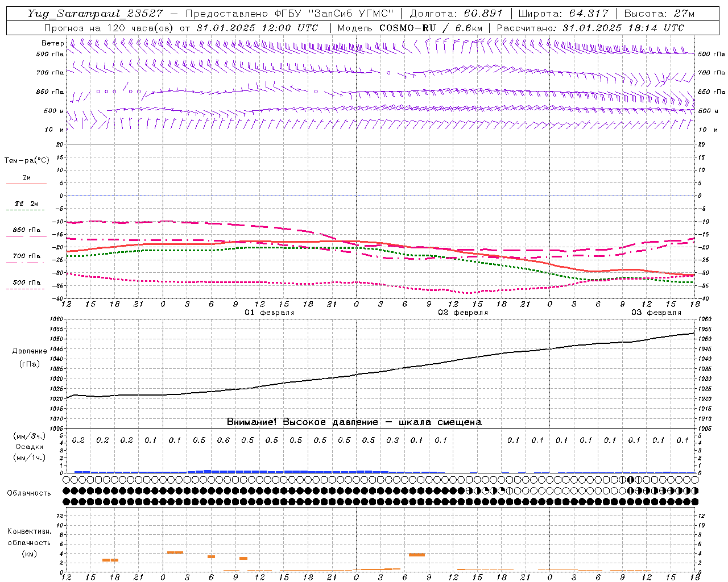Click the 0.6 precipitation value
The image size is (728, 582).
pyautogui.click(x=224, y=440)
